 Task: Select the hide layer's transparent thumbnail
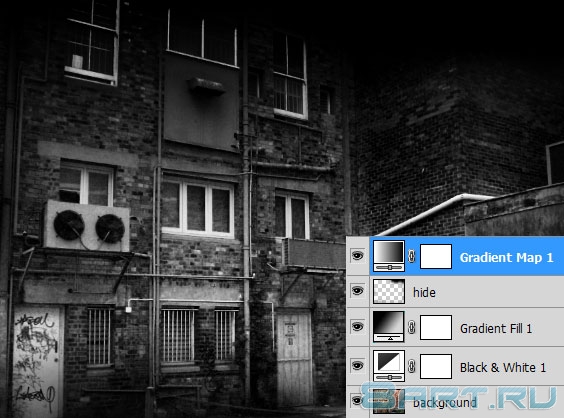pos(389,291)
